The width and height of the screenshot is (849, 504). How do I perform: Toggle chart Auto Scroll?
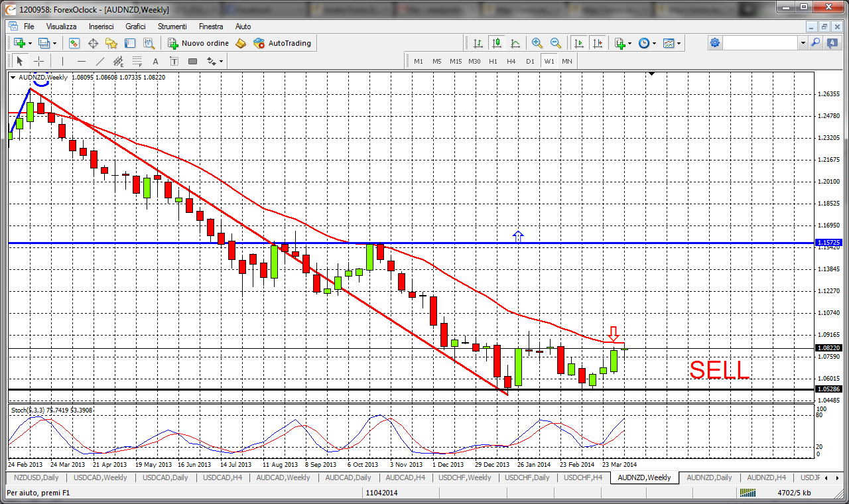579,43
